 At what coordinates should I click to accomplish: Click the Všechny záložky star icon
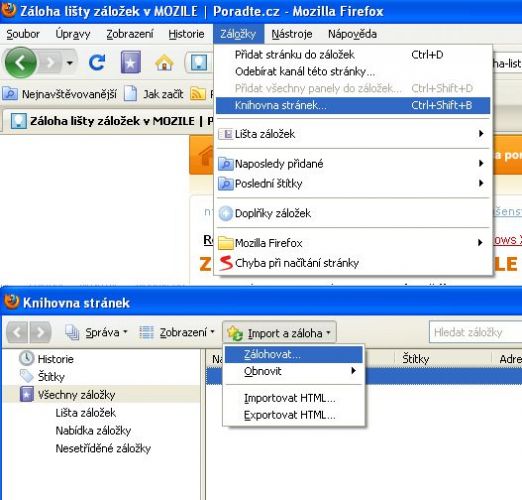tap(26, 394)
